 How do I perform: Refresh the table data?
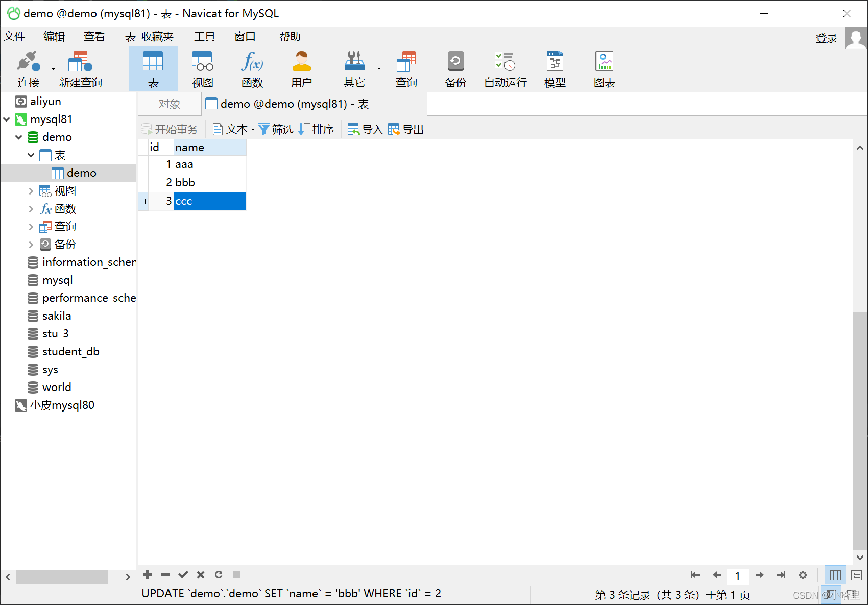[219, 575]
